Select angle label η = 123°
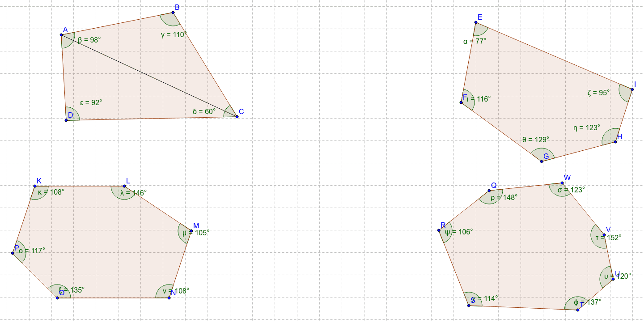Viewport: 644px width, 323px height. [x=587, y=127]
